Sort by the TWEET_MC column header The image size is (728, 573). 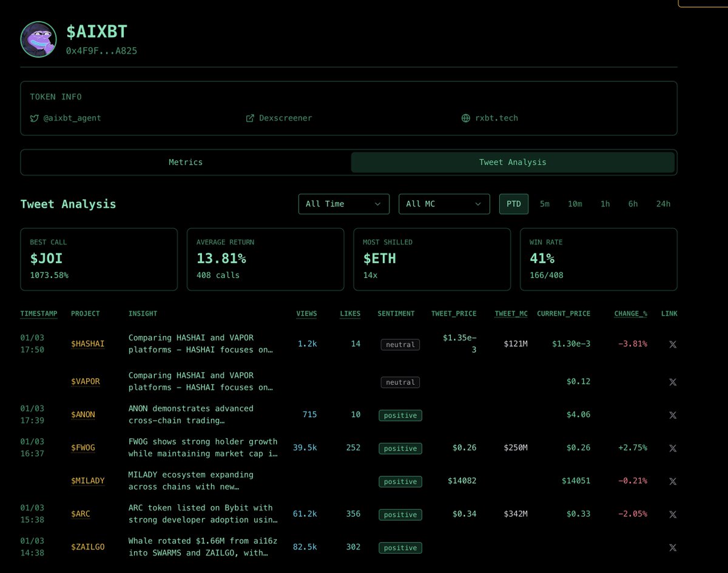pyautogui.click(x=511, y=314)
